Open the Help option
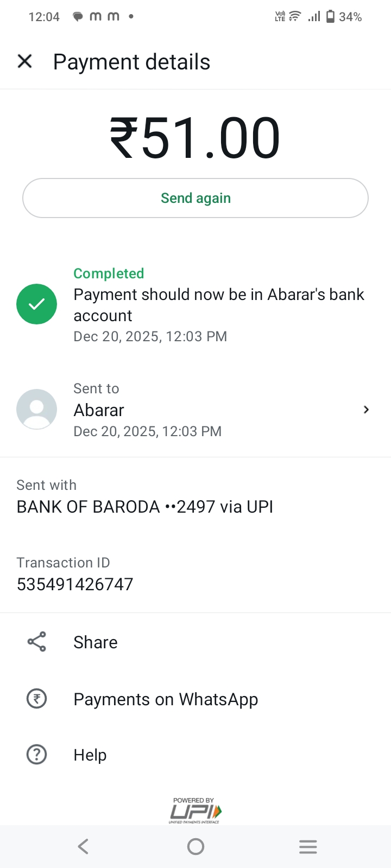Viewport: 391px width, 868px height. coord(90,755)
